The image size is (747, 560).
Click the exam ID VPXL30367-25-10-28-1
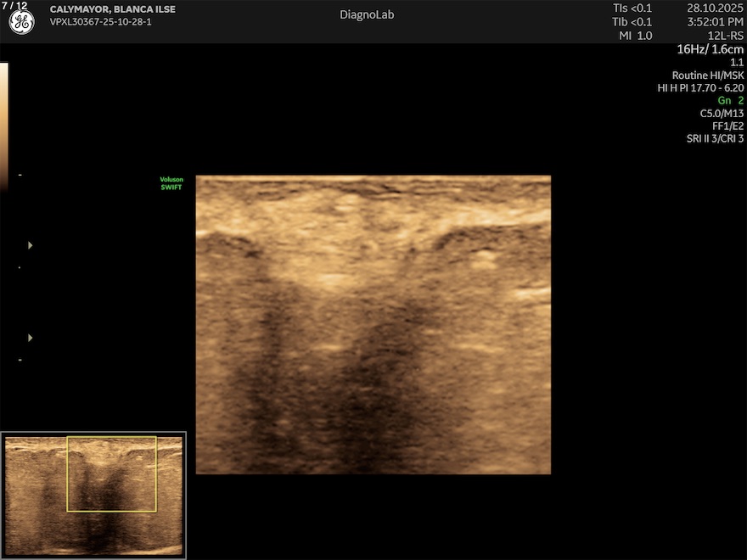(x=100, y=22)
